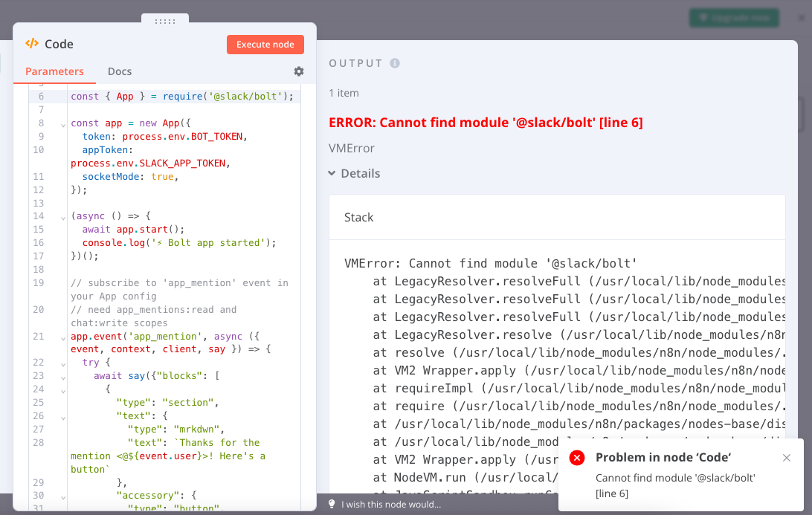
Task: Switch to the Docs tab
Action: pos(120,71)
